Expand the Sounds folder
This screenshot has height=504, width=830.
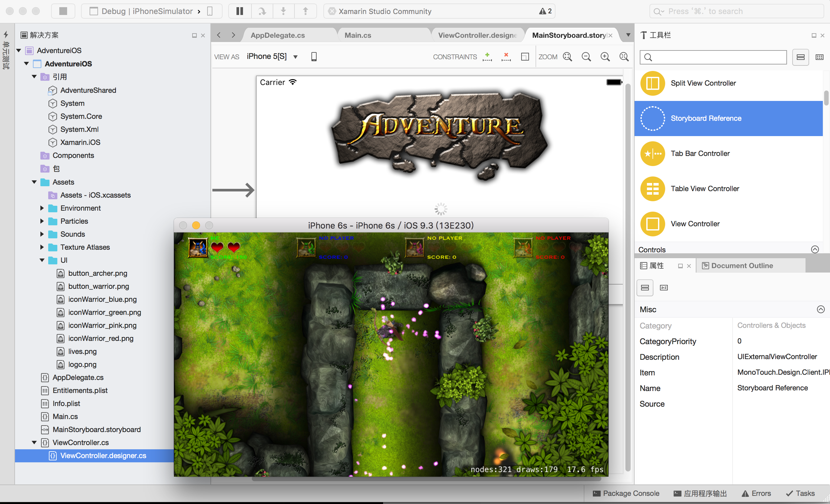point(42,234)
